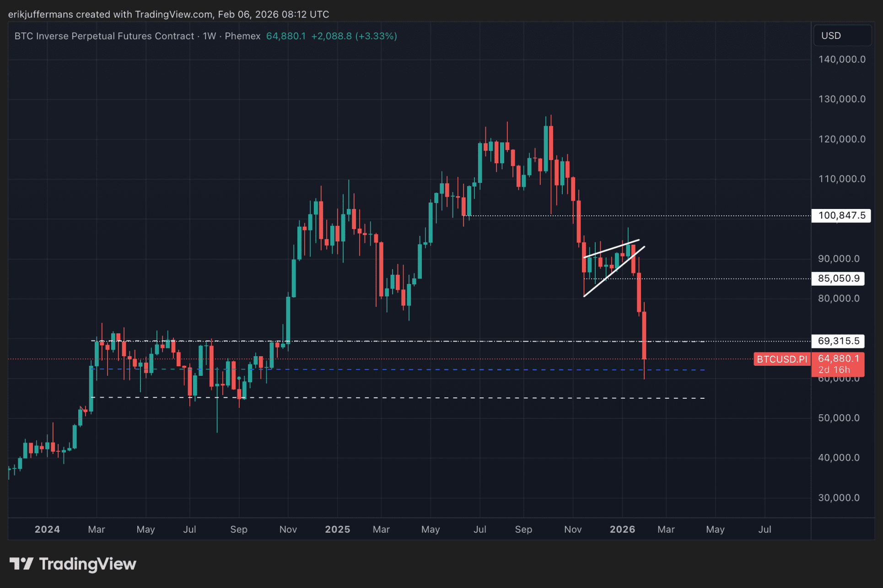Click the 2025 label on time axis

coord(337,529)
